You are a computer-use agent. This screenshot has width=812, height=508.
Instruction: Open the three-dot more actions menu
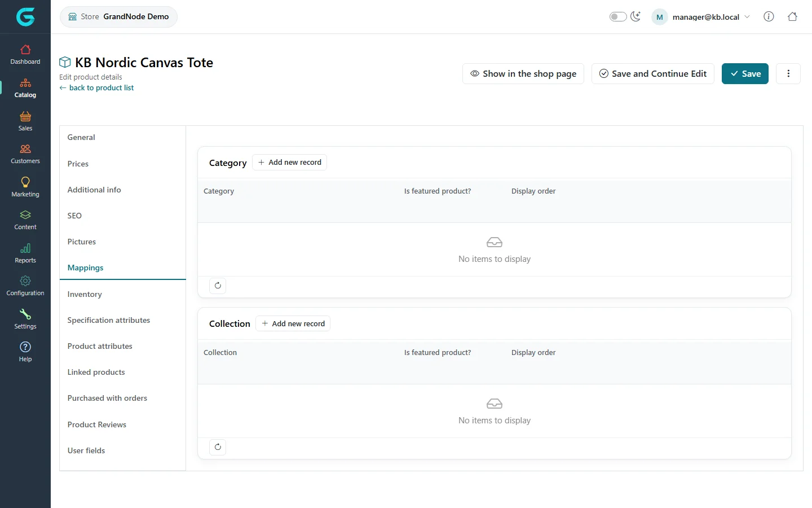pos(788,73)
